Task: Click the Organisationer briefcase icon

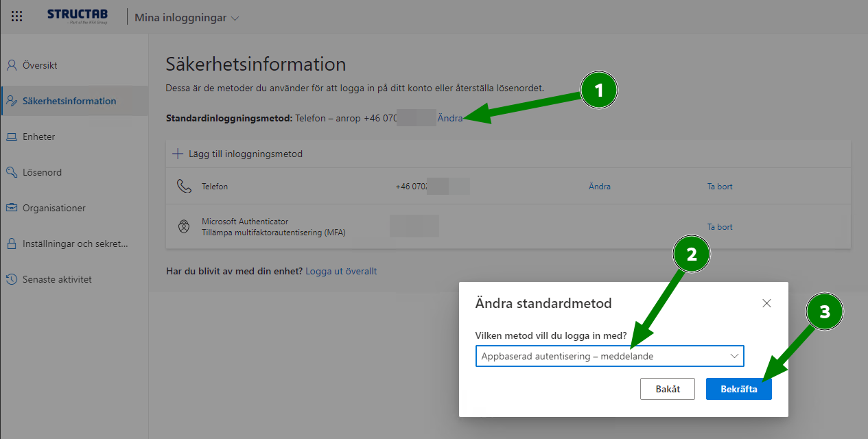Action: pos(11,208)
